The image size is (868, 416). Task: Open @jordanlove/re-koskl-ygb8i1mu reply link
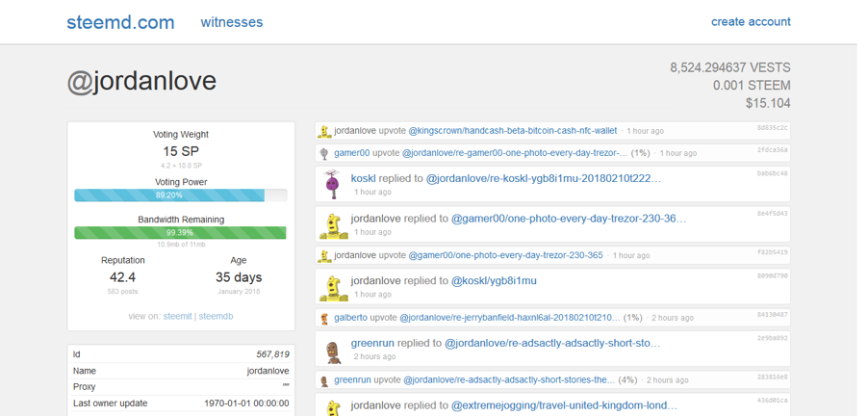pos(544,178)
